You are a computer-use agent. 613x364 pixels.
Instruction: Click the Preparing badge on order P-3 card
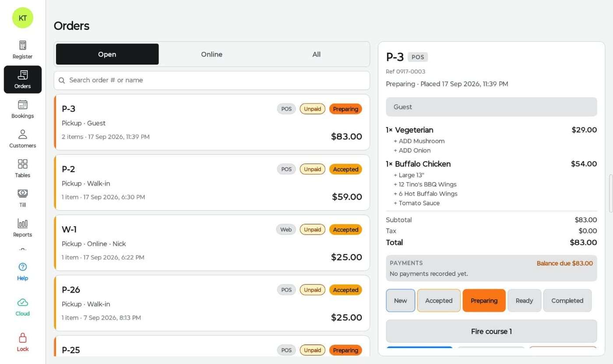click(345, 109)
